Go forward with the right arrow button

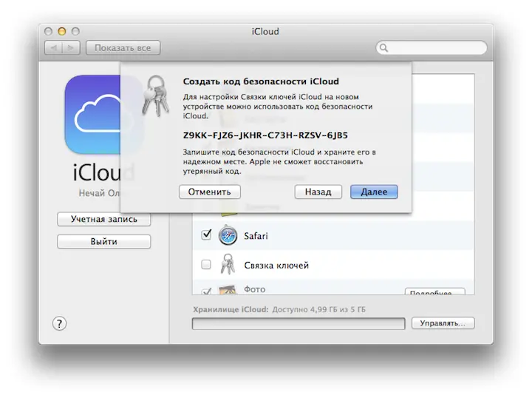tap(71, 48)
